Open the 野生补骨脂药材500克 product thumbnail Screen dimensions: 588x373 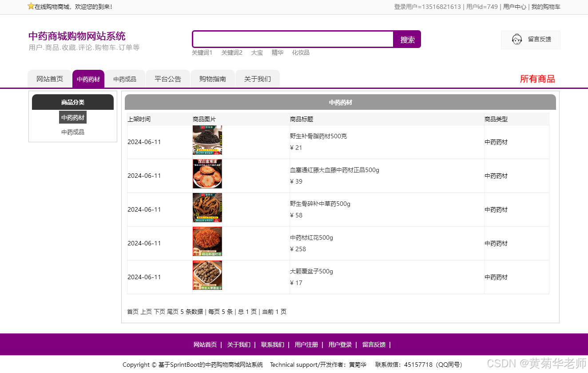click(207, 140)
